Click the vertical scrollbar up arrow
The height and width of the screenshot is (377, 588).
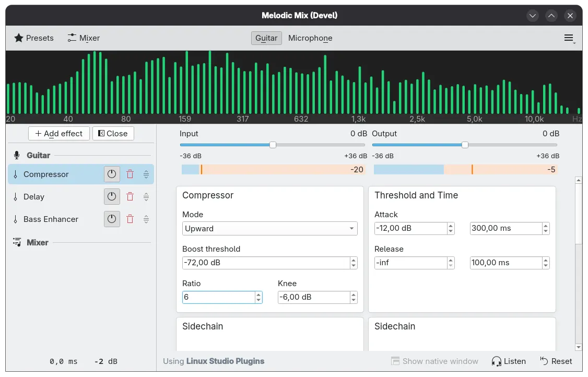point(579,181)
